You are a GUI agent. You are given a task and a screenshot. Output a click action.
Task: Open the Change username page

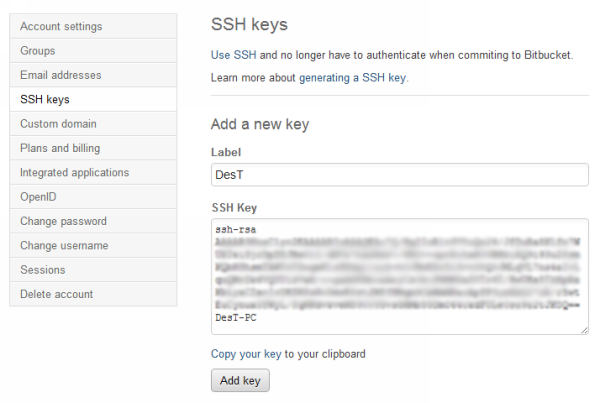[65, 245]
